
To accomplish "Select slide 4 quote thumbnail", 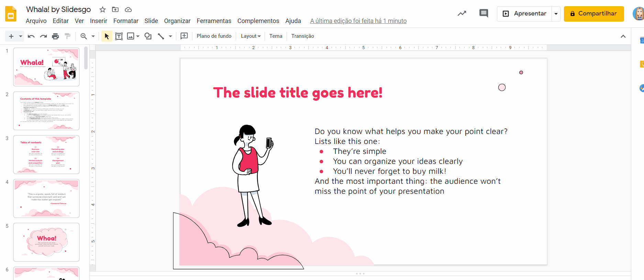I will point(46,198).
